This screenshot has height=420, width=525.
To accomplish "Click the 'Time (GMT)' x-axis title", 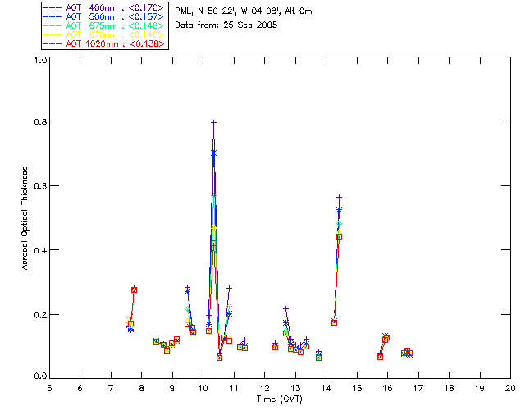I will [280, 399].
